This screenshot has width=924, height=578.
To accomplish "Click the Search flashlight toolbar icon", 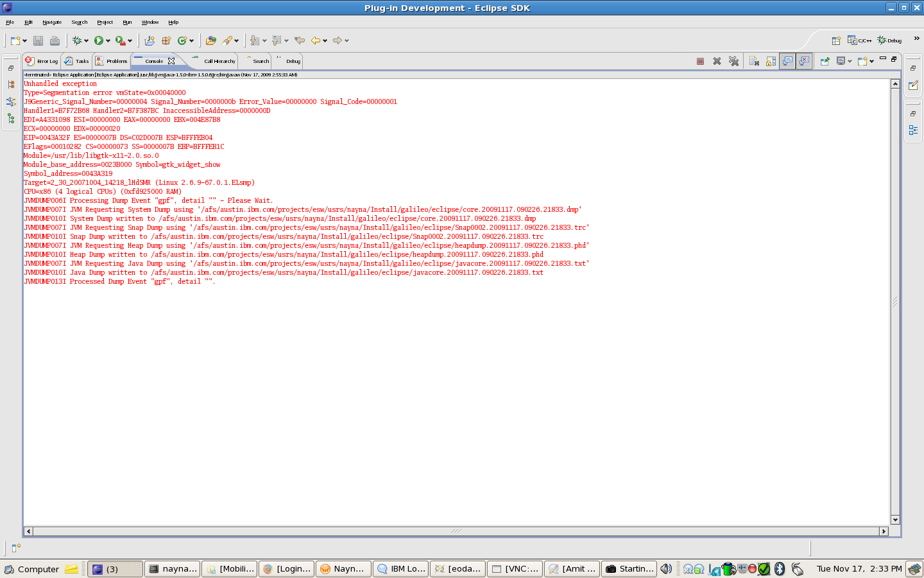I will pyautogui.click(x=227, y=40).
